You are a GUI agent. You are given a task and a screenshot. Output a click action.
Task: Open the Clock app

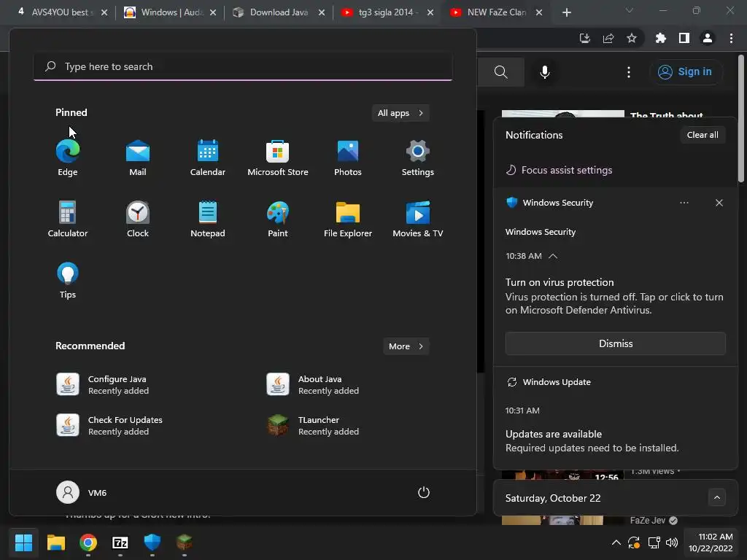138,219
